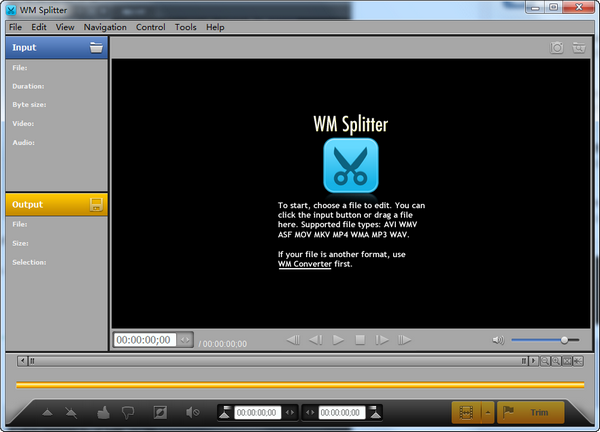Open the Tools menu
Image resolution: width=600 pixels, height=432 pixels.
click(185, 27)
